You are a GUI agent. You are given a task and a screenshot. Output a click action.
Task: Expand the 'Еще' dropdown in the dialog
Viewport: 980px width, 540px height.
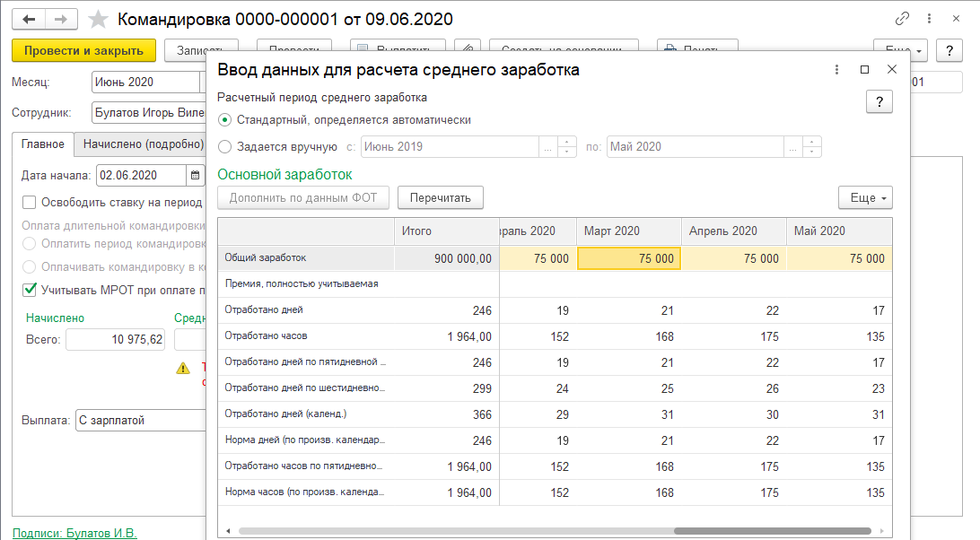coord(865,197)
